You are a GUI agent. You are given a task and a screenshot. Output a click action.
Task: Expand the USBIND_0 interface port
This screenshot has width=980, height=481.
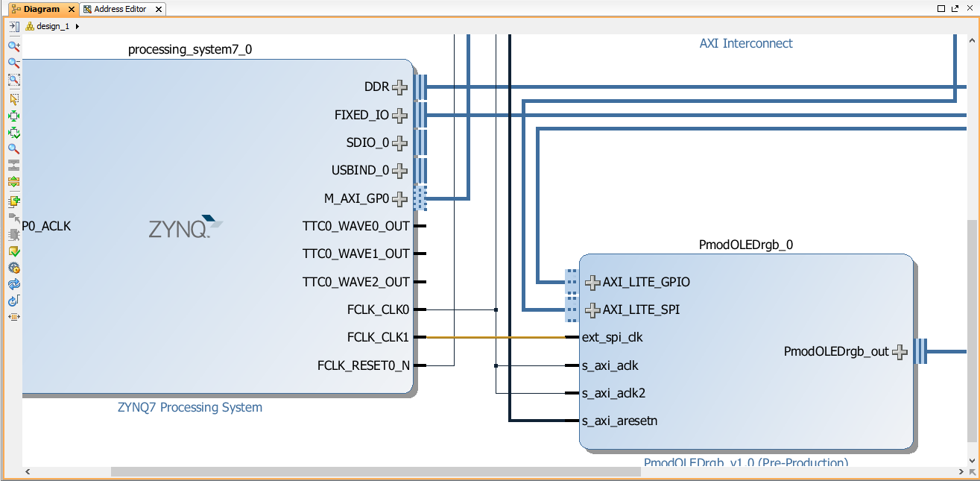[x=400, y=171]
